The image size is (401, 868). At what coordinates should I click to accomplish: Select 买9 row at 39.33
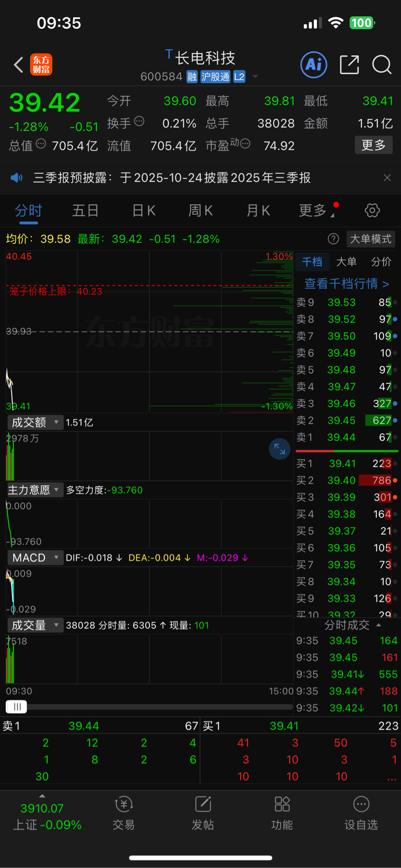point(347,598)
